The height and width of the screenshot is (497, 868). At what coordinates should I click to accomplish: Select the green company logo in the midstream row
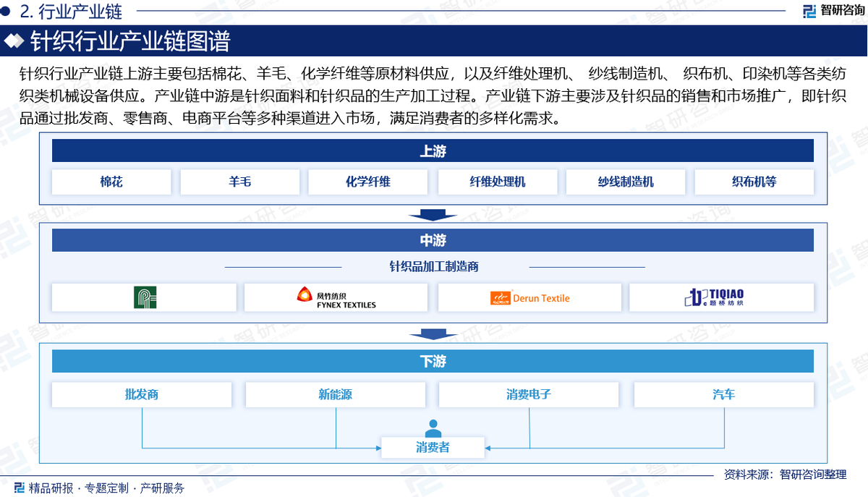(x=145, y=297)
